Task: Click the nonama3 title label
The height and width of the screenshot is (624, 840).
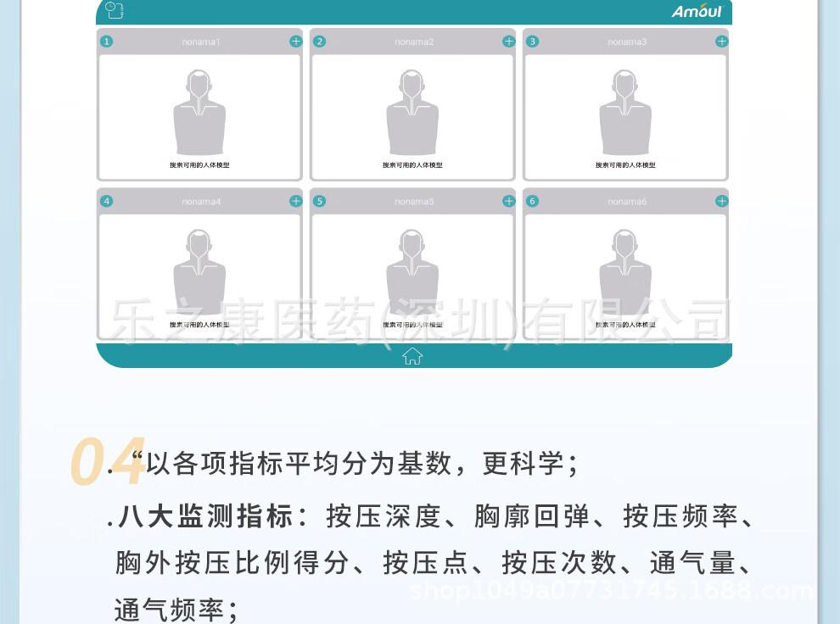Action: 627,42
